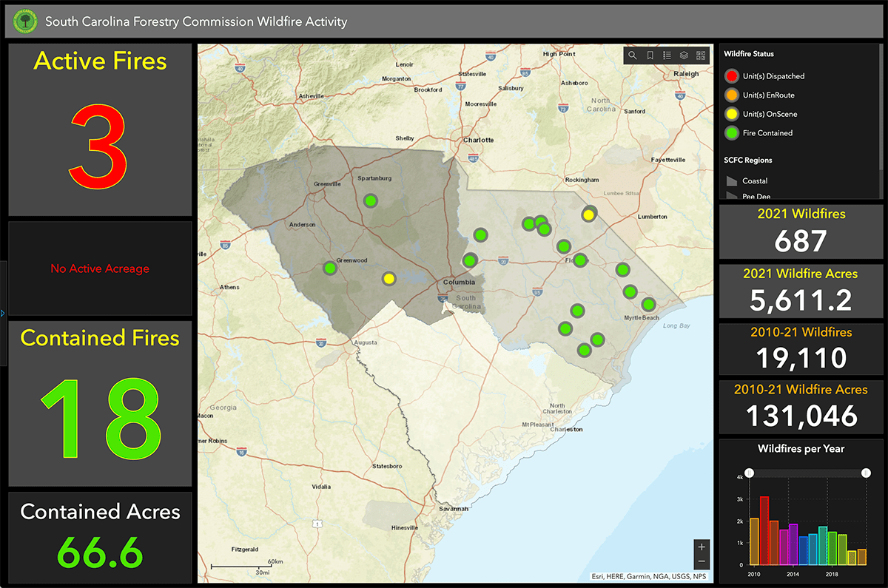Click the 2021 Wildfires stat panel
Screen dimensions: 888x588
(800, 230)
